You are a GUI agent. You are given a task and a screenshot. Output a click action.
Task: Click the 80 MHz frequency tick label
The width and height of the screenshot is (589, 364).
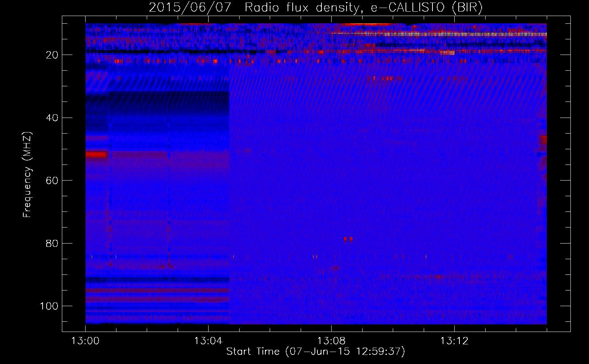[52, 244]
